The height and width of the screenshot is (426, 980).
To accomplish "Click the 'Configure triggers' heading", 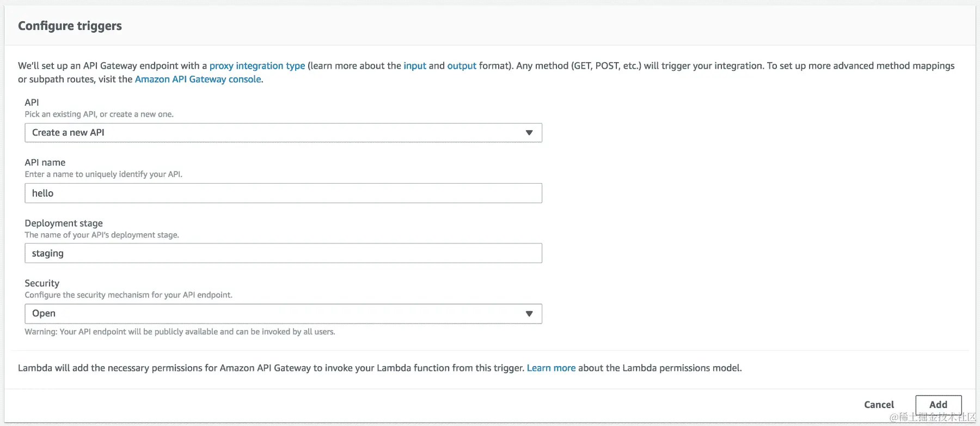I will coord(70,26).
